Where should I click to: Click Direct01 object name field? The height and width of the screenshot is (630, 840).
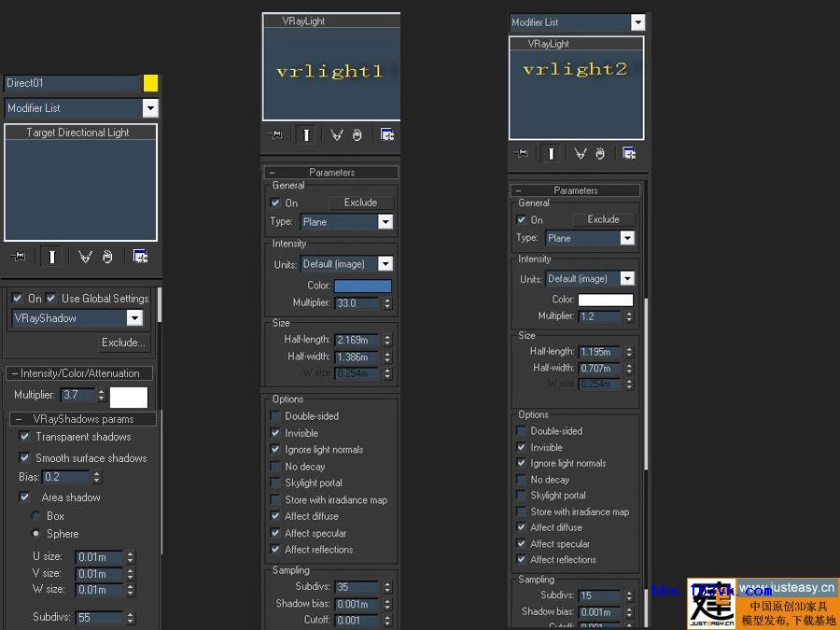(x=72, y=83)
